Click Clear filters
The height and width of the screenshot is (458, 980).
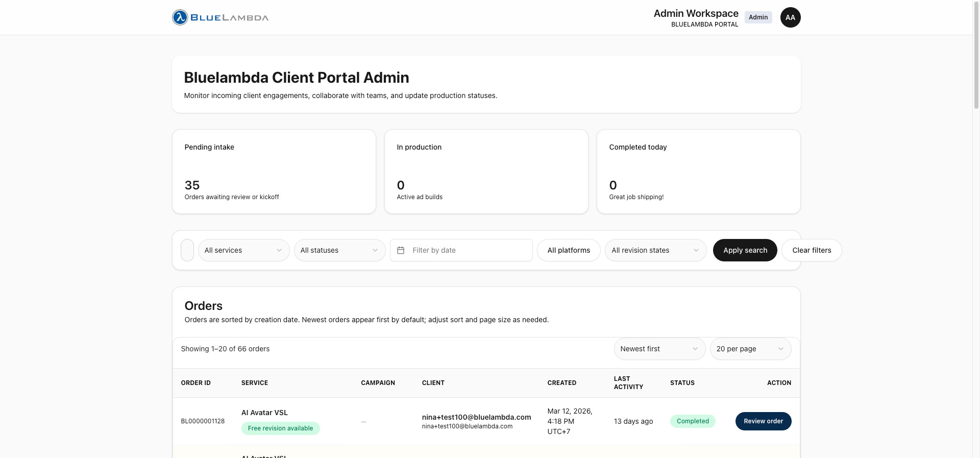coord(812,250)
